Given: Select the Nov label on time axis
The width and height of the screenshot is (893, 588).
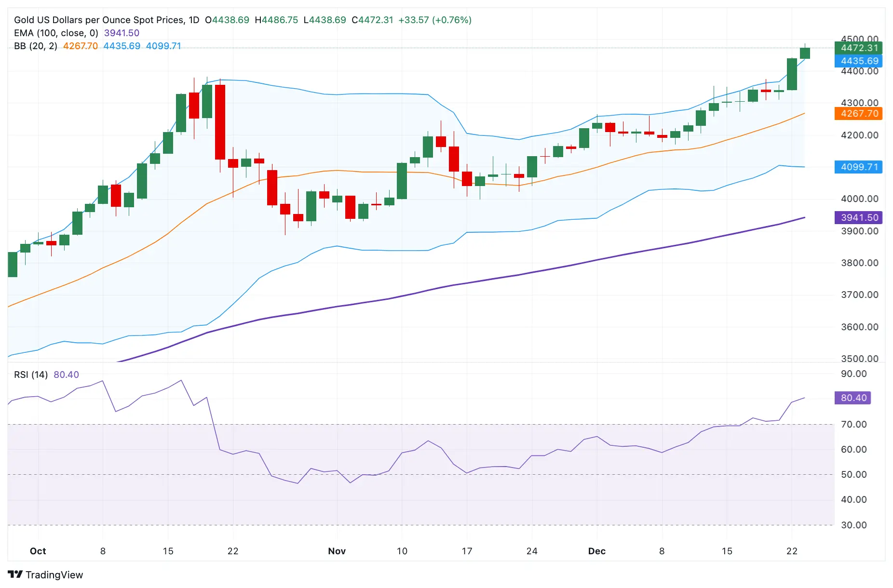Looking at the screenshot, I should (337, 551).
